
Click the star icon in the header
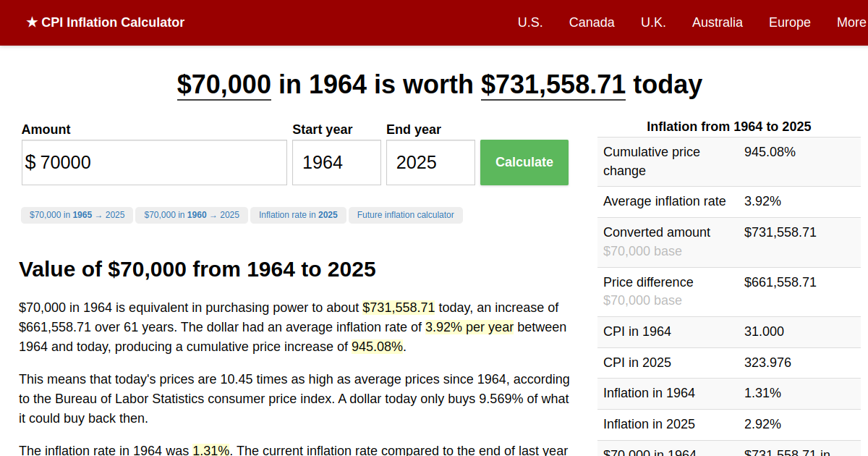(30, 22)
